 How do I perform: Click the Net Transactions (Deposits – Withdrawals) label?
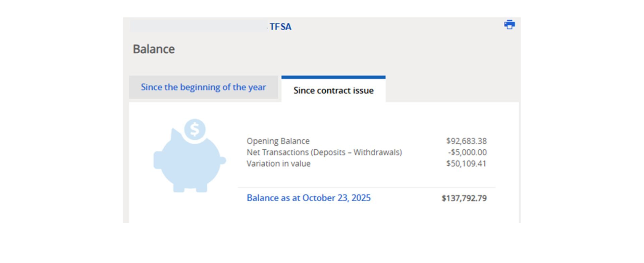pos(324,152)
